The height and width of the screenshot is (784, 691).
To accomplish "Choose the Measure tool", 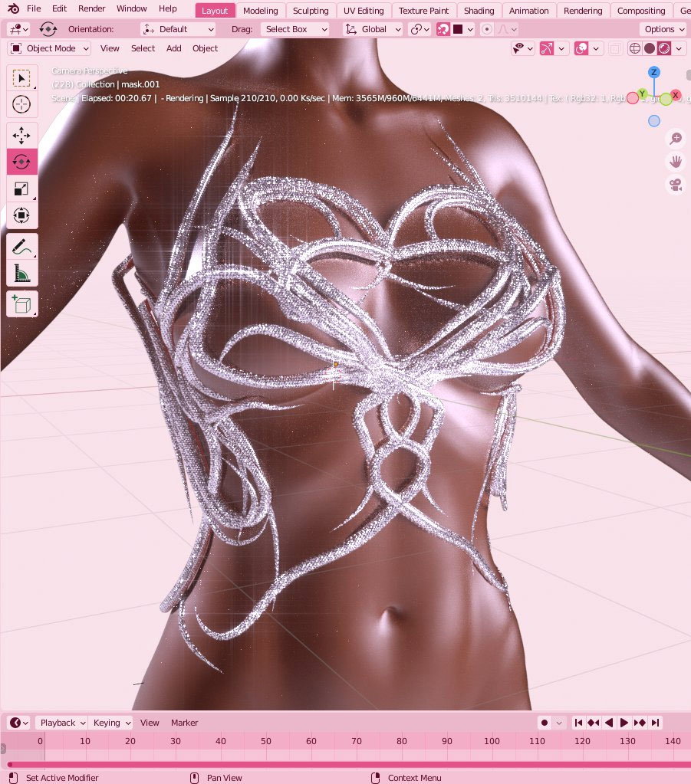I will click(x=21, y=274).
